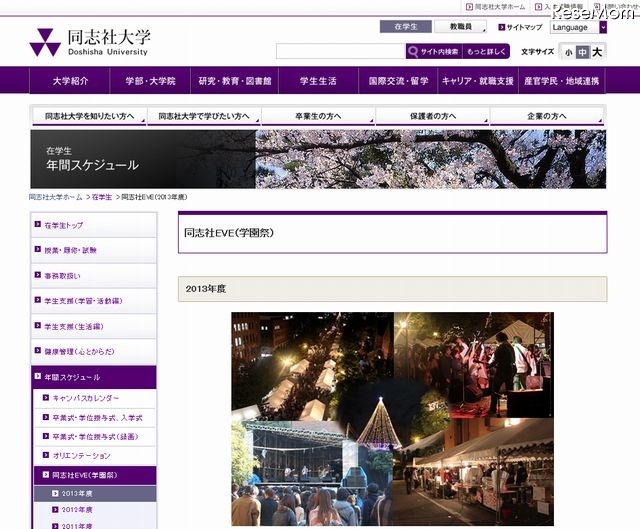Click the arrow icon beside 在学生トップ
The image size is (640, 529).
click(x=38, y=224)
